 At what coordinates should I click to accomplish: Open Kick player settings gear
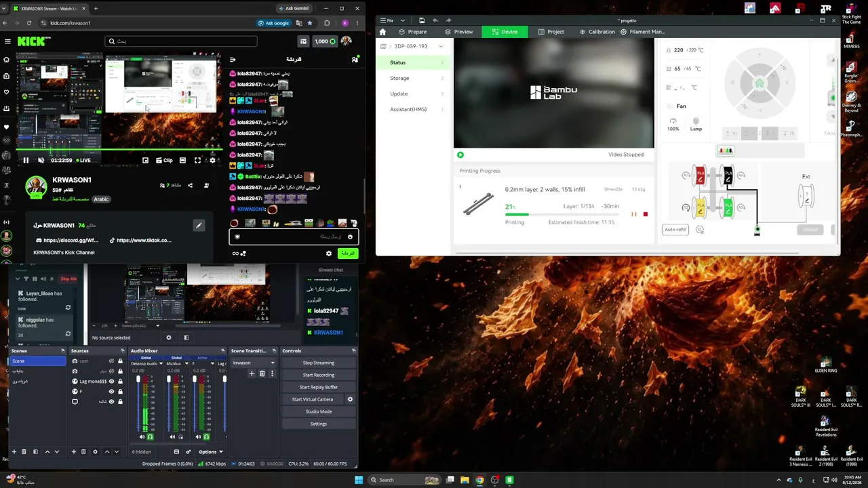tap(212, 161)
